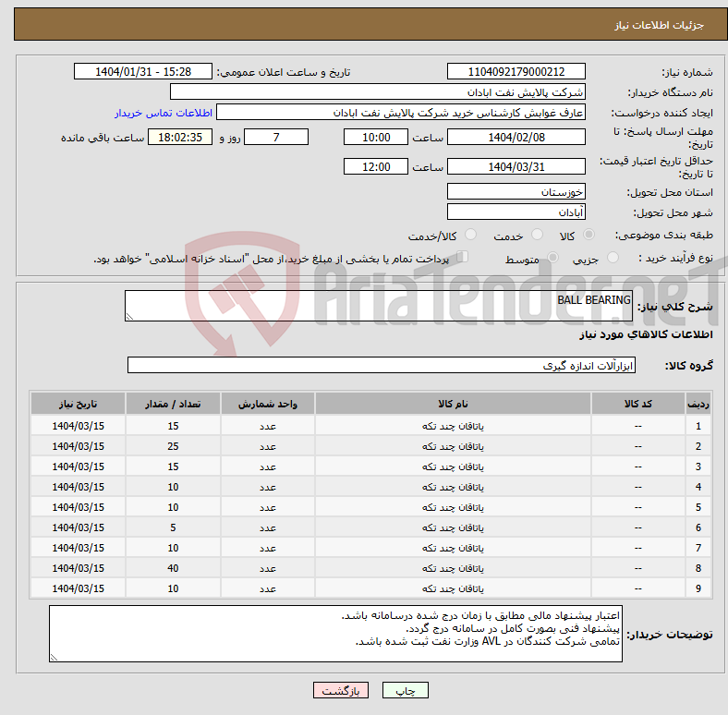Open the اطلاعات تماس خریدار link
728x715 pixels.
164,113
